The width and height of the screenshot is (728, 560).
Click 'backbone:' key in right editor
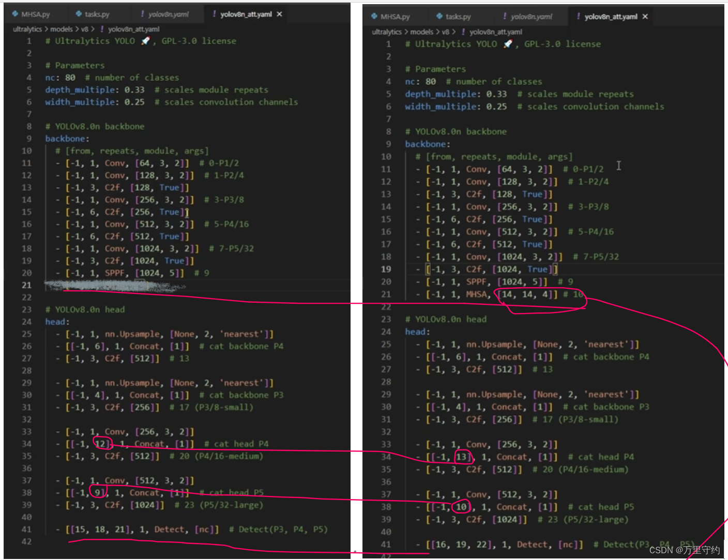click(x=428, y=144)
